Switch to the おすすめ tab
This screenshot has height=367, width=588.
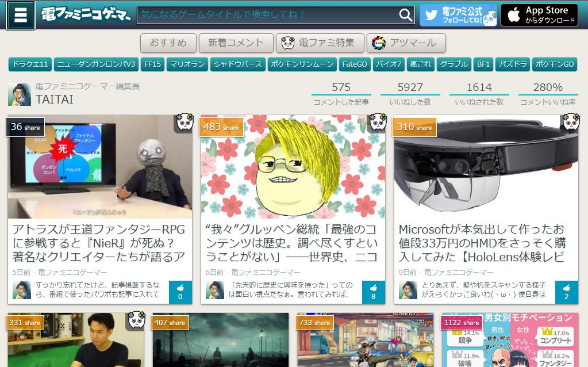(168, 43)
